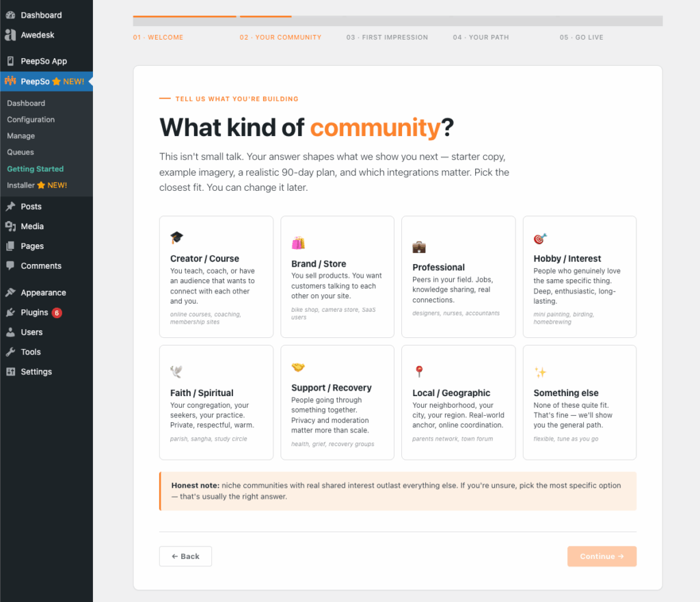Image resolution: width=700 pixels, height=602 pixels.
Task: Open PeepSo Configuration submenu link
Action: coord(31,120)
